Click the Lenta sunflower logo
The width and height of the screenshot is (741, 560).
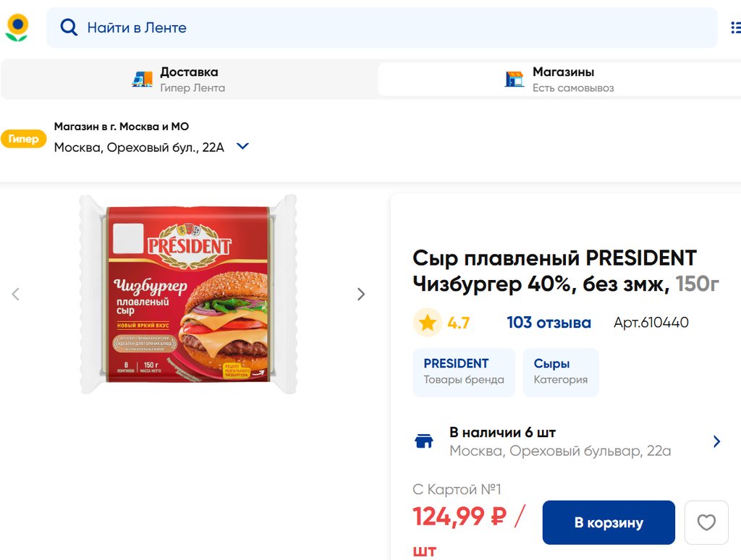pyautogui.click(x=17, y=27)
